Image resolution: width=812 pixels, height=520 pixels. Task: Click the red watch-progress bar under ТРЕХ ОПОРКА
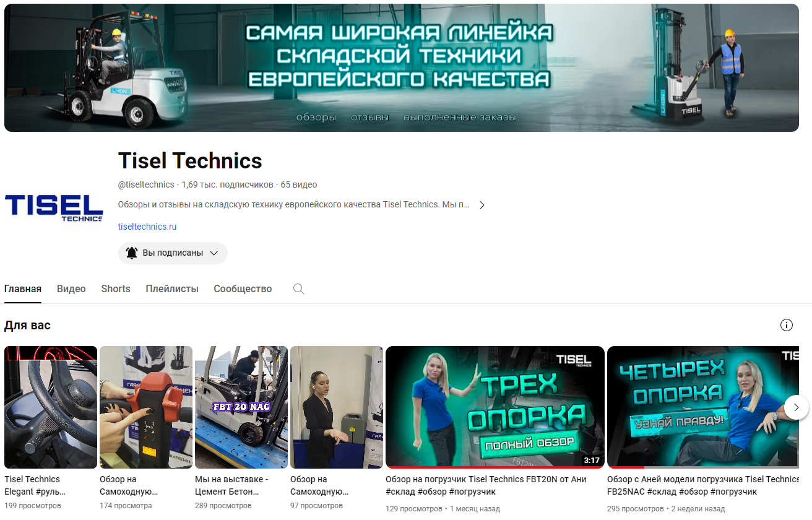pos(495,467)
